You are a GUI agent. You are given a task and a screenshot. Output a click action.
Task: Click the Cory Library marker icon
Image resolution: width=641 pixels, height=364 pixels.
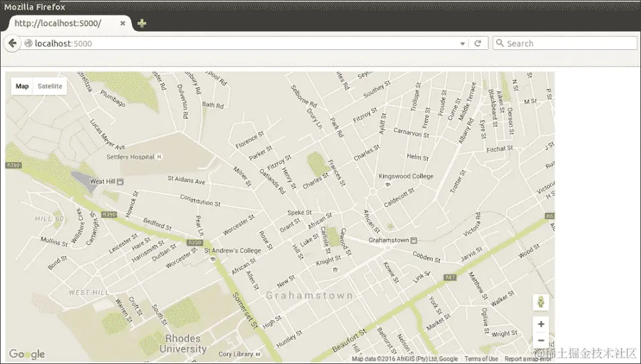[x=258, y=354]
